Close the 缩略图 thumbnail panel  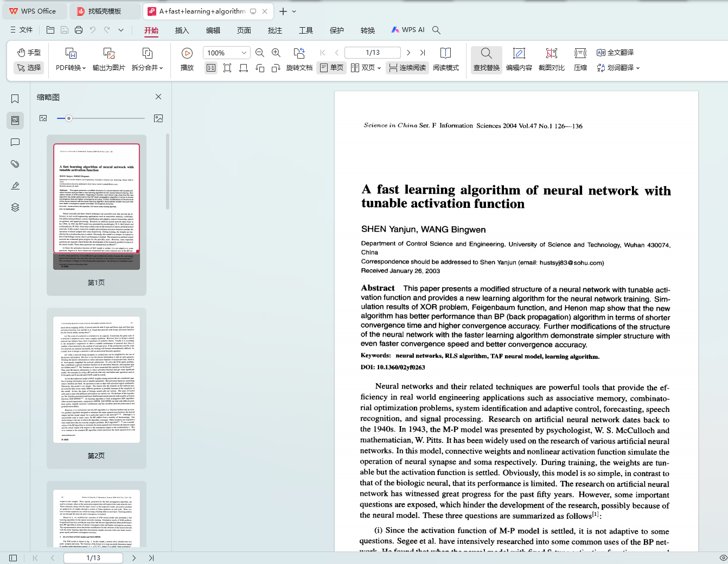[x=158, y=97]
